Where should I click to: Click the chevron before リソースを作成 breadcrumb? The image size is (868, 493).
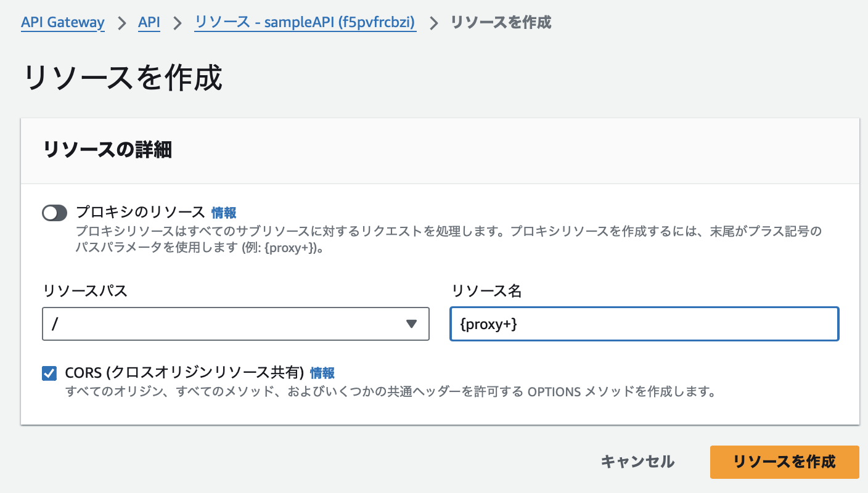(435, 22)
